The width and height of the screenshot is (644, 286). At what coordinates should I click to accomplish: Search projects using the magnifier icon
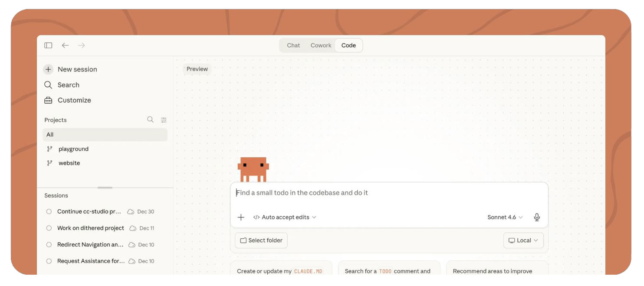pyautogui.click(x=150, y=120)
